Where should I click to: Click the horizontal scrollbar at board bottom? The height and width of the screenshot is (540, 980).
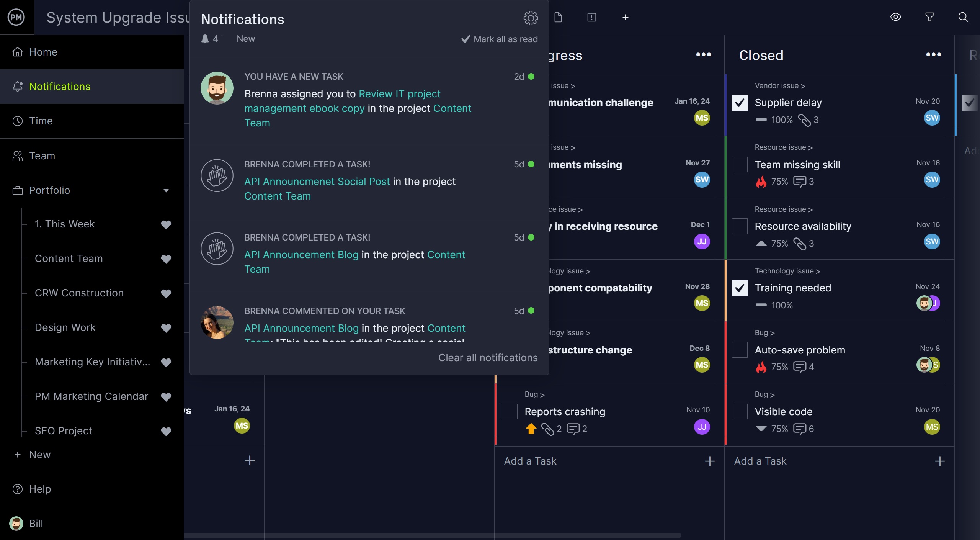[433, 535]
